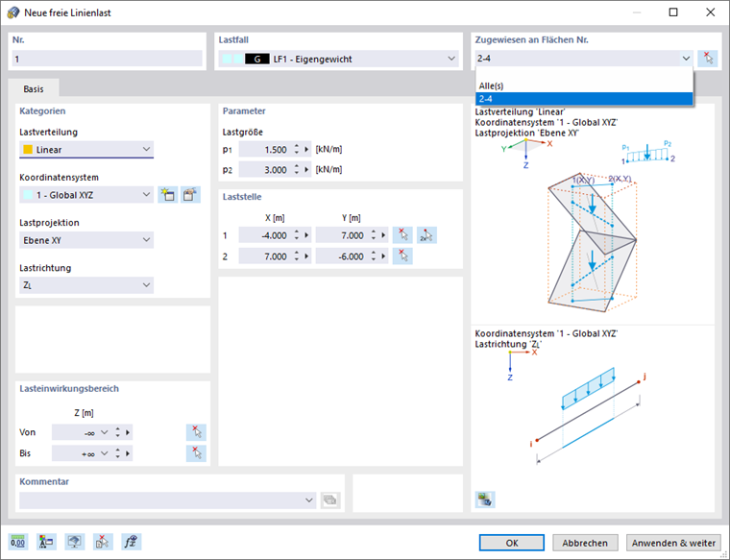Click the dialog title bar app icon
The width and height of the screenshot is (730, 560).
tap(13, 12)
